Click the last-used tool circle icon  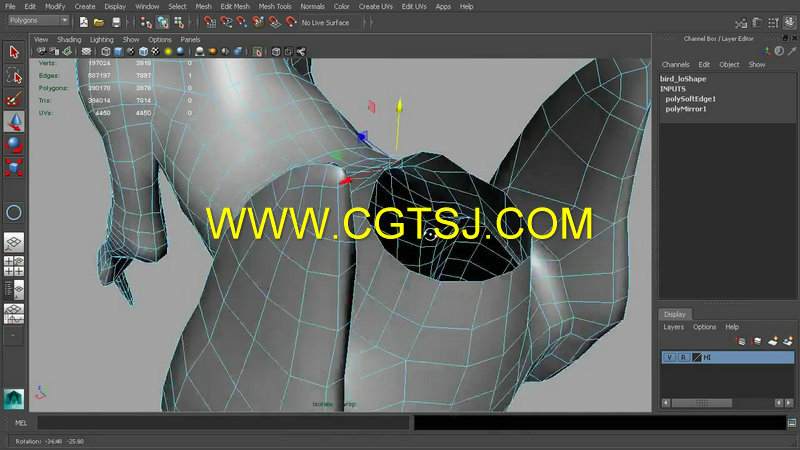(14, 212)
